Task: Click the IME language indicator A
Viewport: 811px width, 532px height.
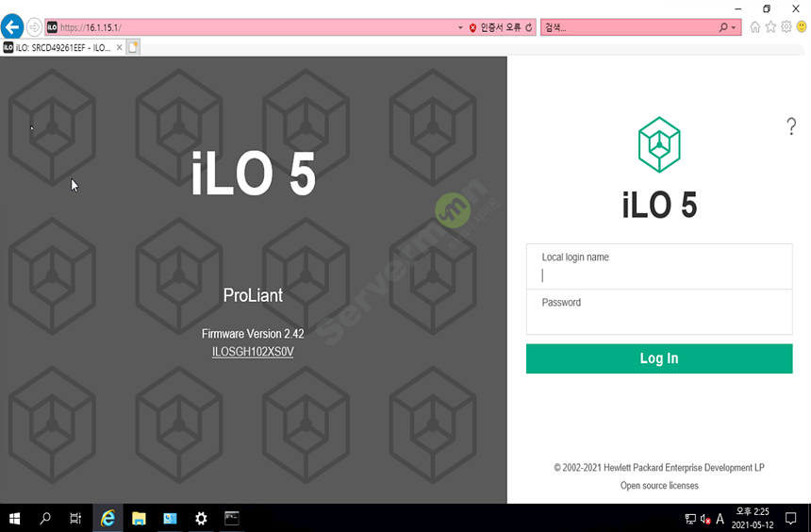Action: pos(720,519)
